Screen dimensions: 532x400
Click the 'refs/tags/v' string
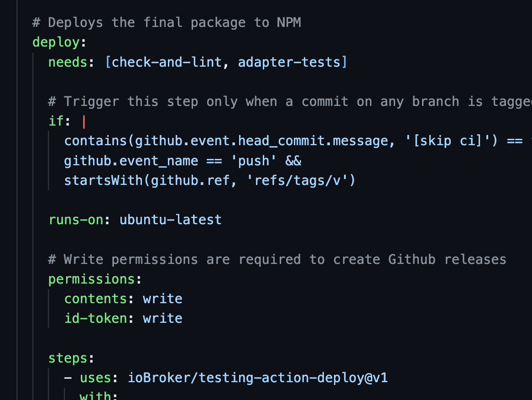tap(301, 180)
